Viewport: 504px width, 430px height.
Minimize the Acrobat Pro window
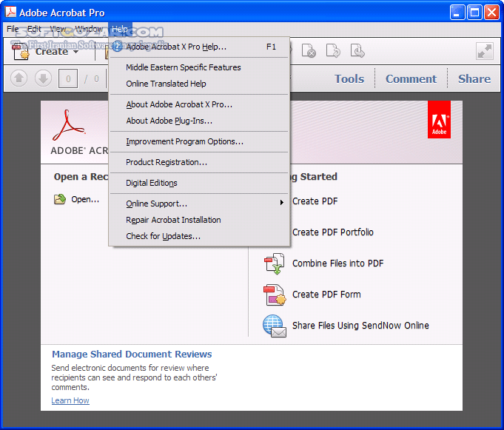click(x=457, y=13)
